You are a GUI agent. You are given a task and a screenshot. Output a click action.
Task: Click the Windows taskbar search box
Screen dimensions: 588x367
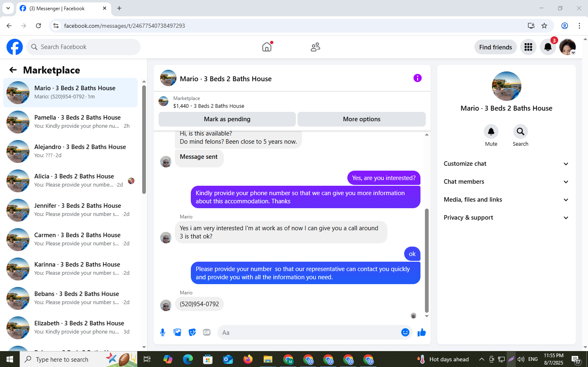[x=78, y=359]
